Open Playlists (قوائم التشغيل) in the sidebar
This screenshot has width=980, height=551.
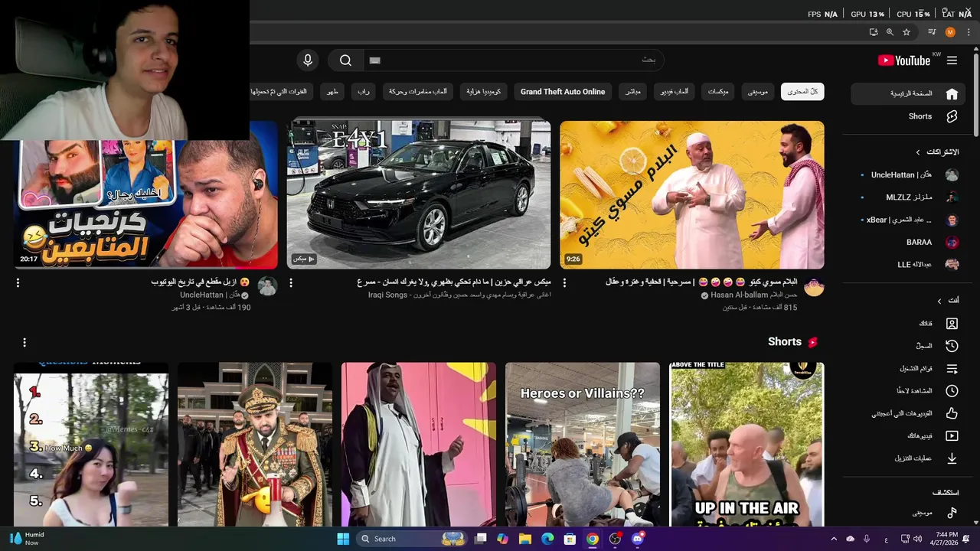point(908,369)
